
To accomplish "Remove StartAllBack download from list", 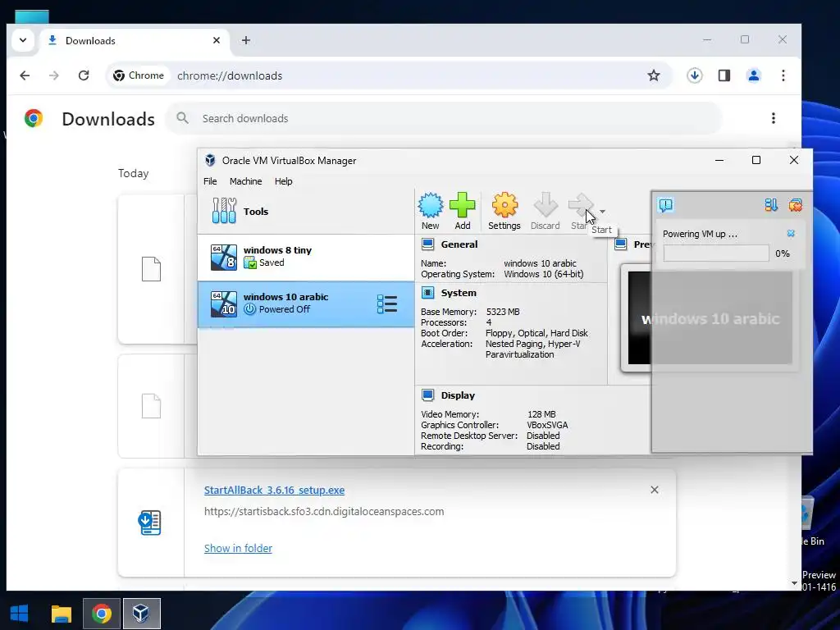I will pos(655,490).
